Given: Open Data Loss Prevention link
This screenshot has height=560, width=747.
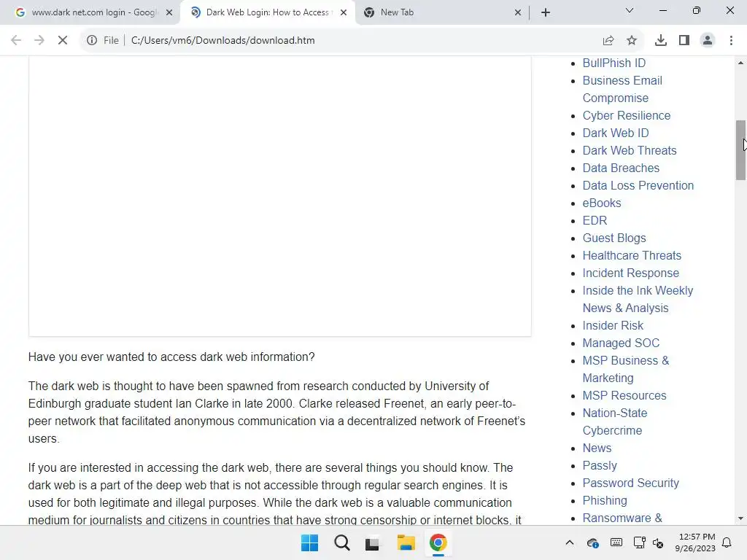Looking at the screenshot, I should pyautogui.click(x=638, y=185).
